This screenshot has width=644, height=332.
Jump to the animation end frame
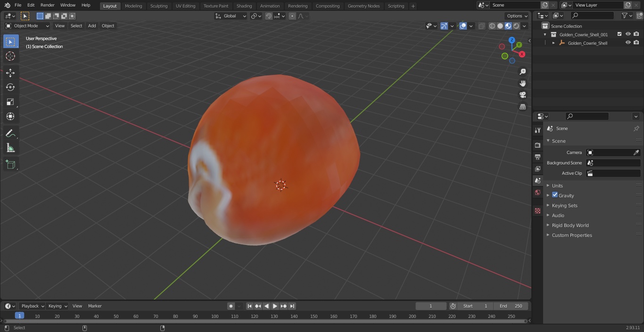(x=292, y=306)
